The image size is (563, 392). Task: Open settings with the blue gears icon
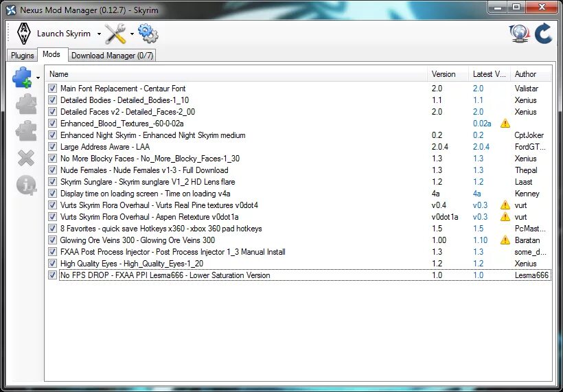click(148, 33)
